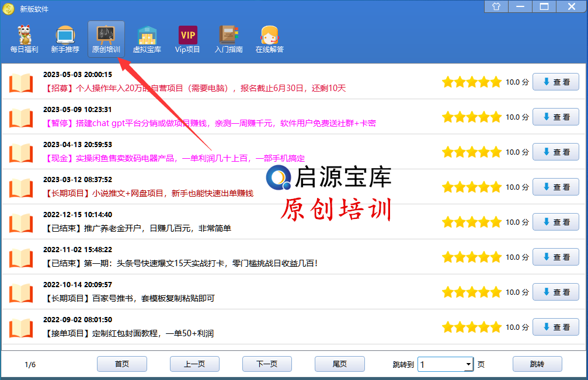Click timestamp 2023-05-03 20:00:15
This screenshot has width=588, height=380.
point(78,75)
